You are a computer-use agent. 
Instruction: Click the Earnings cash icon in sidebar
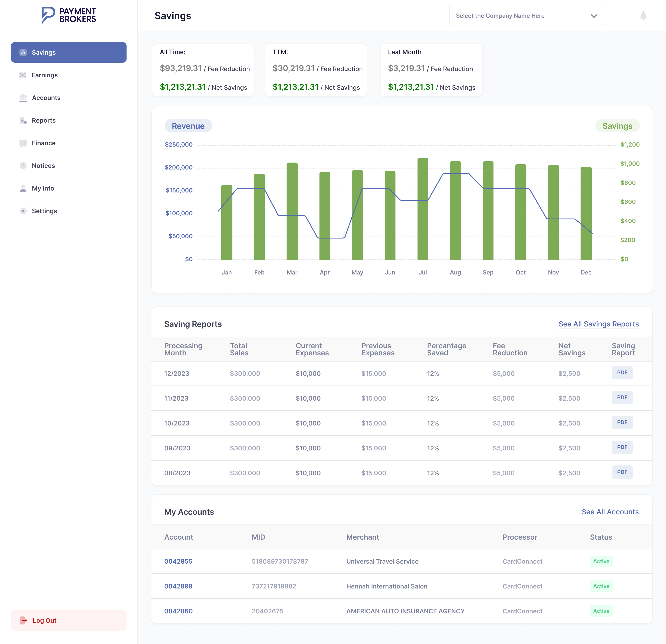23,75
